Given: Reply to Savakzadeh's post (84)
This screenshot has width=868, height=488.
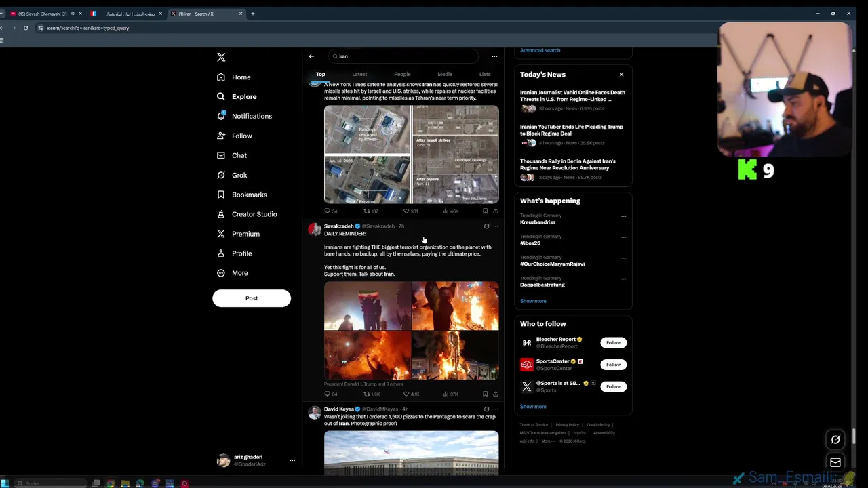Looking at the screenshot, I should pos(331,394).
